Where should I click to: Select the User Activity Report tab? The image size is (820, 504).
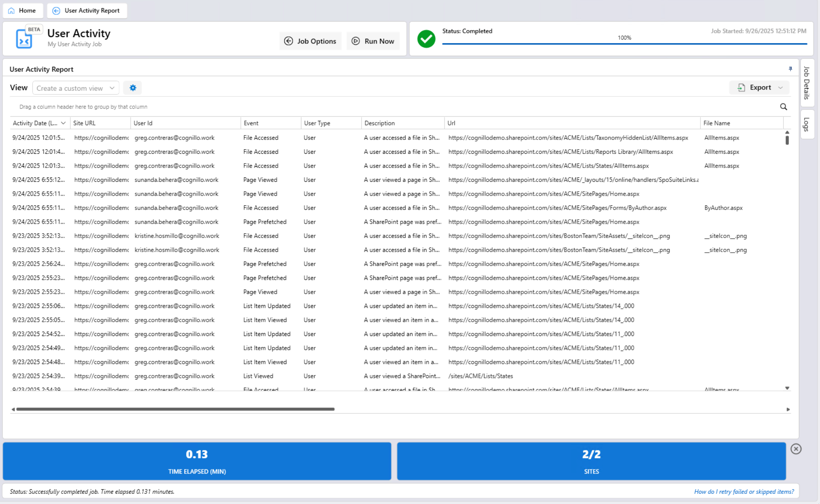[x=87, y=11]
